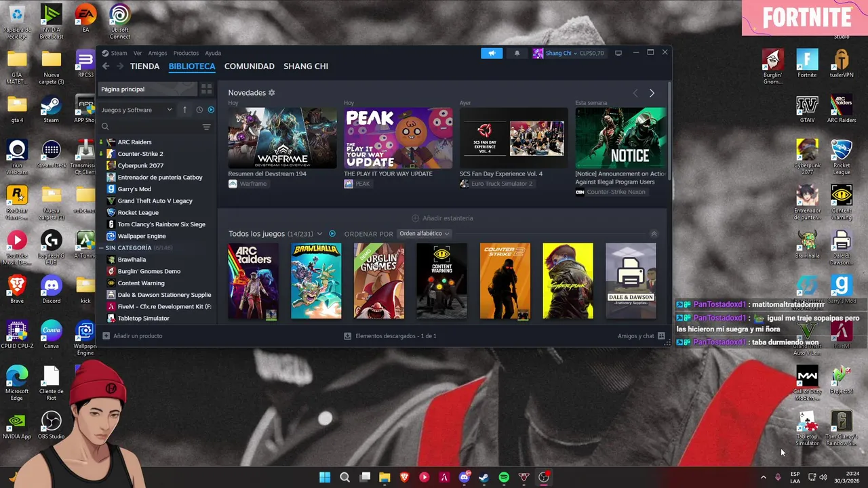The width and height of the screenshot is (868, 488).
Task: Open the Productos menu
Action: point(186,53)
